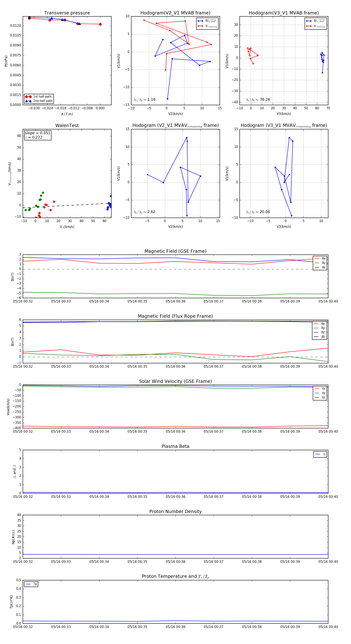This screenshot has height=644, width=351.
Task: Click the "1st half path" legend entry
Action: pos(39,96)
